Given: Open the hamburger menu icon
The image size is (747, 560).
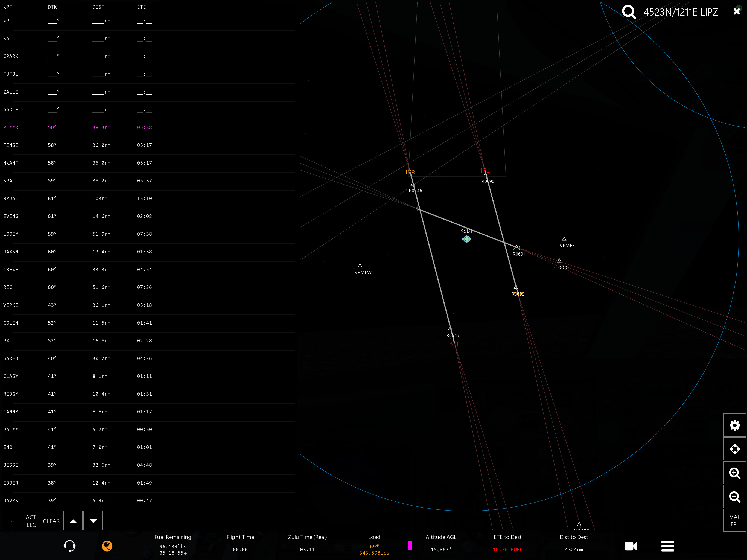Looking at the screenshot, I should 667,546.
